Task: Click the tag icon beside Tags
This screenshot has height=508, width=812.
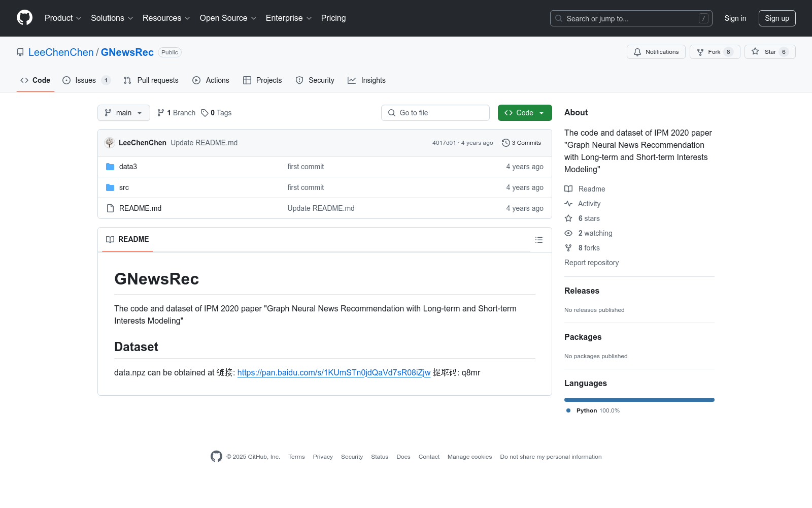Action: tap(205, 113)
